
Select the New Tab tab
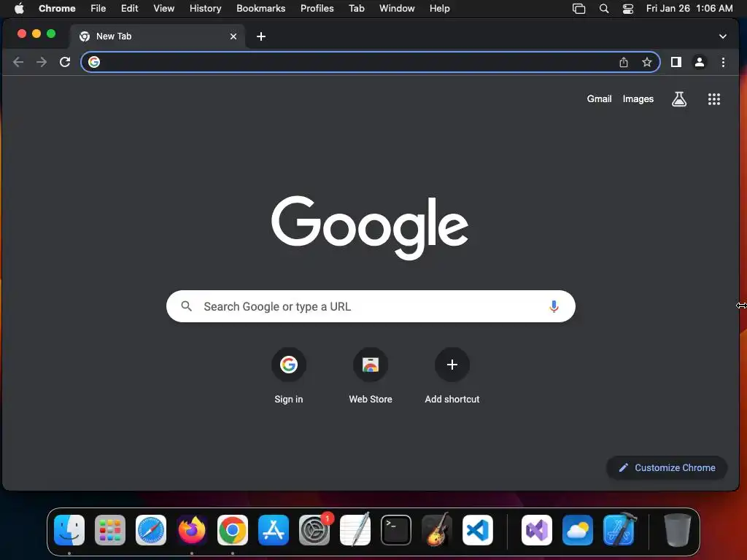point(158,36)
